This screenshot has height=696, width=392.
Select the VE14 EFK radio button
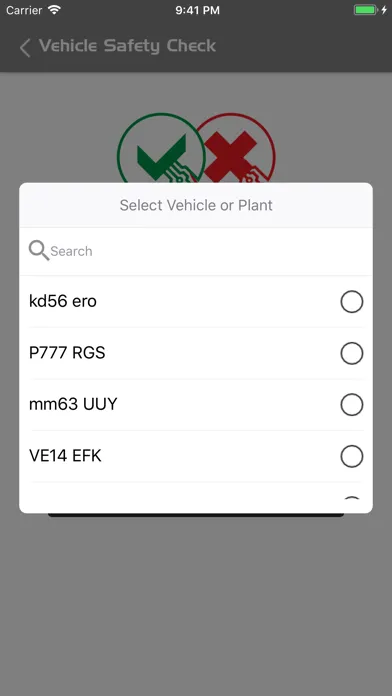coord(352,456)
